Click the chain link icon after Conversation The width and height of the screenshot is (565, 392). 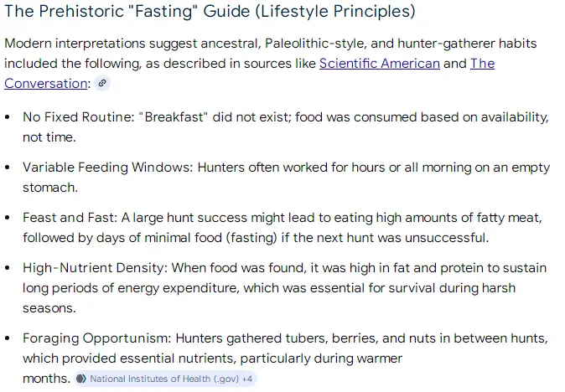(102, 84)
